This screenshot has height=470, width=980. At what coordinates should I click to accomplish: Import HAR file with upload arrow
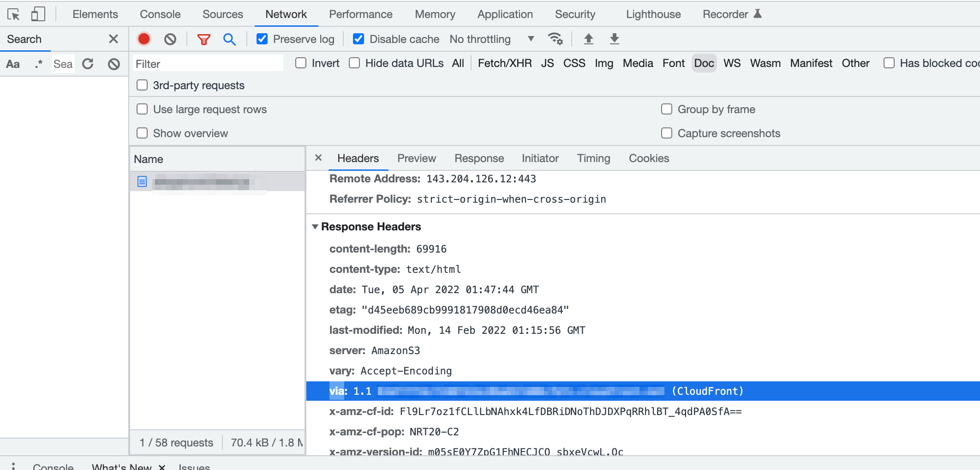coord(588,39)
